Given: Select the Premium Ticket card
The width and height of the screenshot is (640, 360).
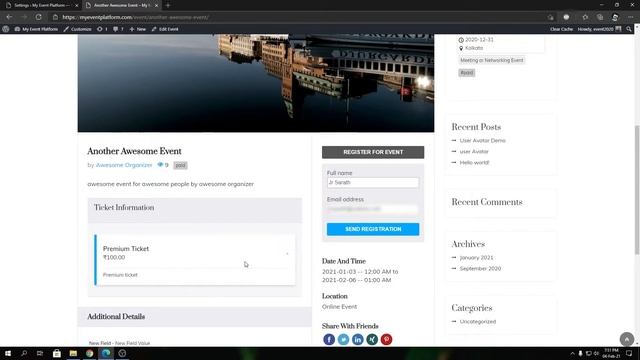Looking at the screenshot, I should pos(195,260).
